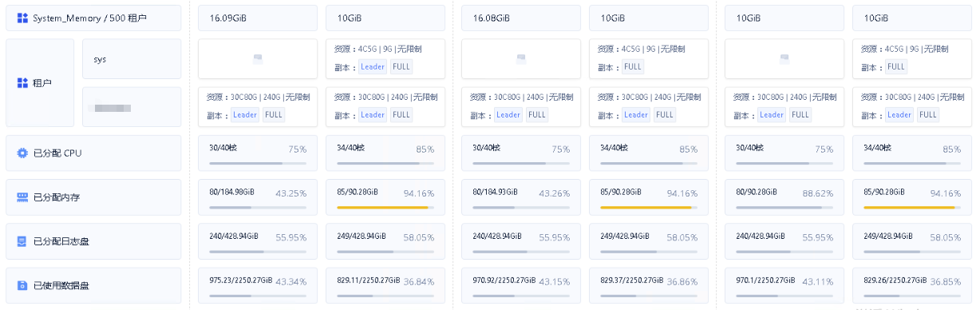
Task: Click the 88.62% memory usage card
Action: pyautogui.click(x=784, y=197)
